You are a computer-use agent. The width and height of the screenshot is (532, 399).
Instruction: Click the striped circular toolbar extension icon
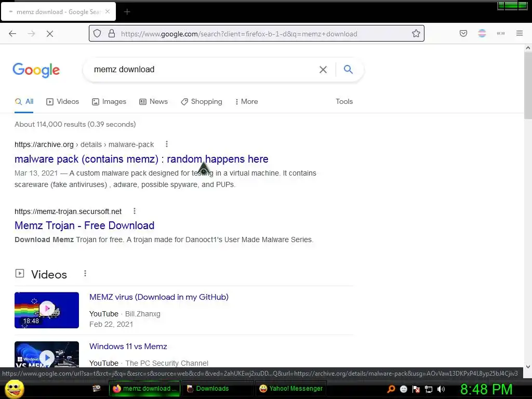(x=482, y=33)
